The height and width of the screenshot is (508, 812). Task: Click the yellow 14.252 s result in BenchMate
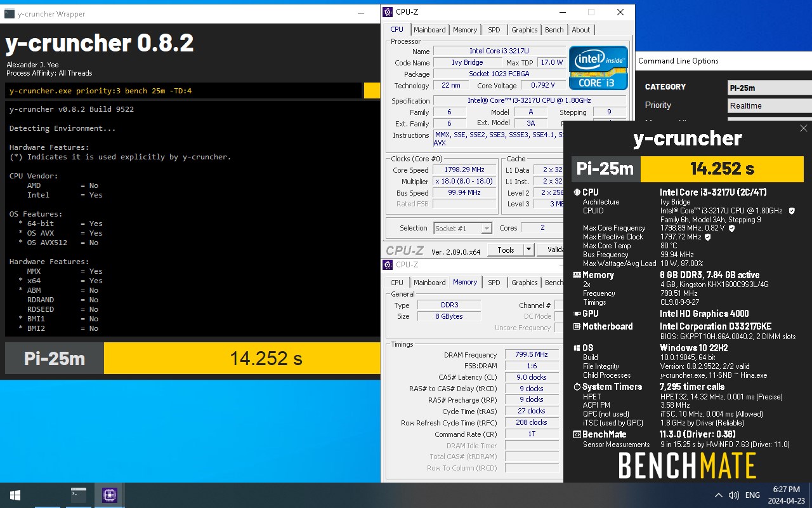(x=722, y=169)
